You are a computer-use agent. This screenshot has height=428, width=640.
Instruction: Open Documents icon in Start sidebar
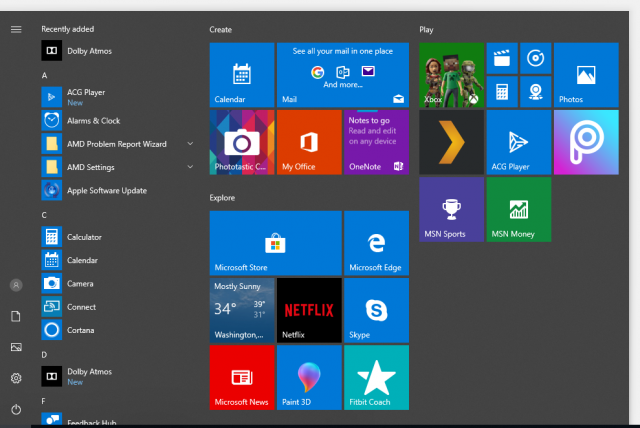coord(16,316)
